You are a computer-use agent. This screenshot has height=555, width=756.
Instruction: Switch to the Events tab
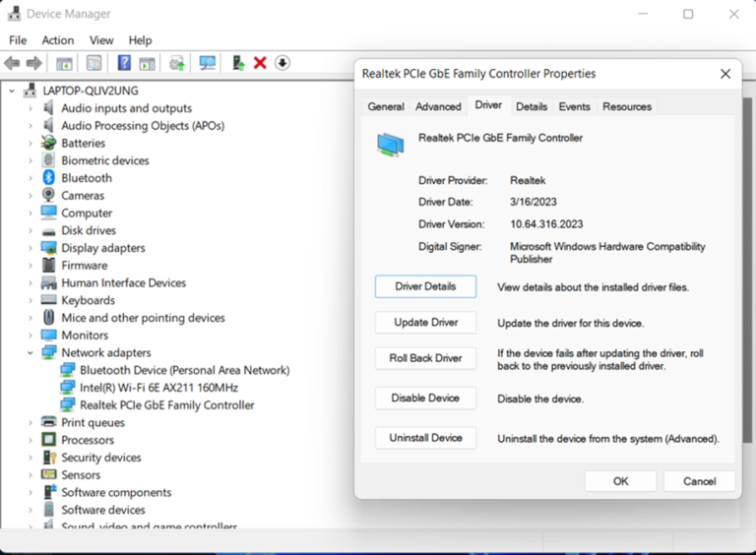tap(574, 106)
